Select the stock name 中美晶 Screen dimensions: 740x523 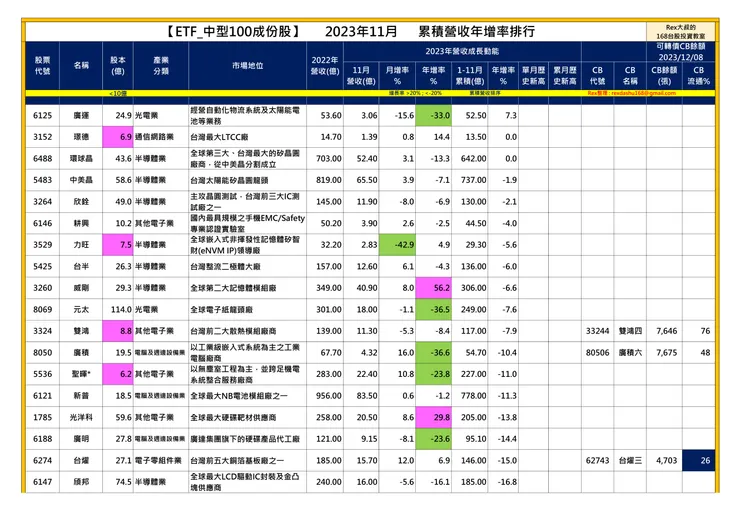tap(81, 180)
